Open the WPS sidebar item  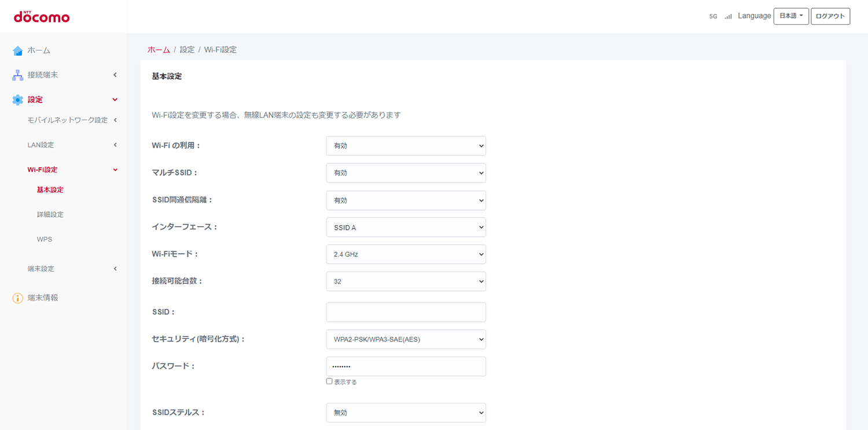(x=45, y=240)
